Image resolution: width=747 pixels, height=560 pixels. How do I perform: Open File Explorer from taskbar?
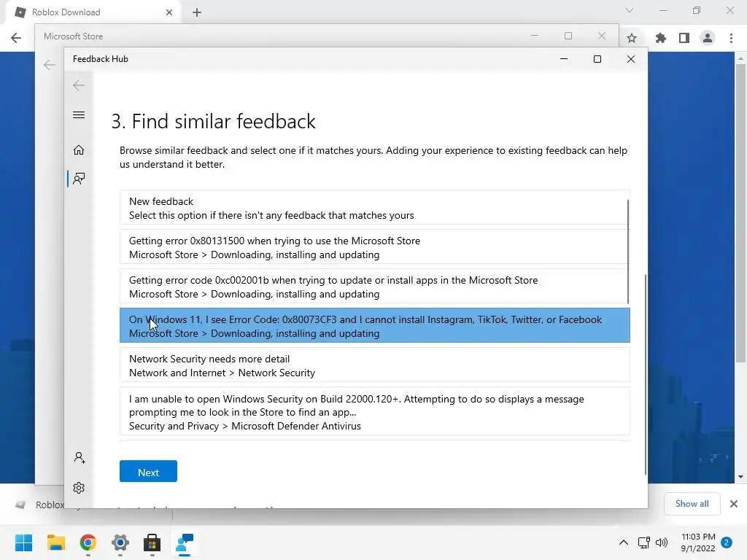(55, 542)
